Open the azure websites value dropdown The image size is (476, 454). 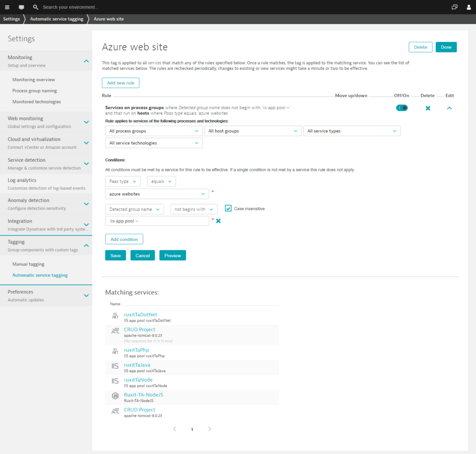tap(157, 194)
